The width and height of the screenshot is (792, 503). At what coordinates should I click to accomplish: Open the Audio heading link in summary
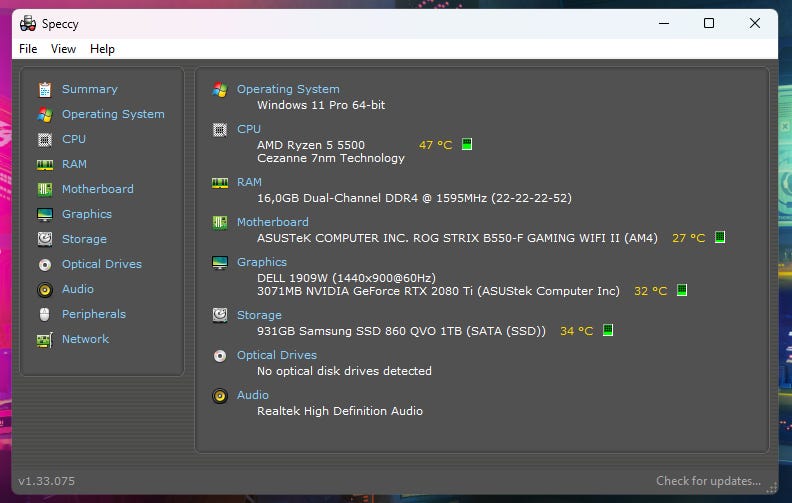[253, 395]
